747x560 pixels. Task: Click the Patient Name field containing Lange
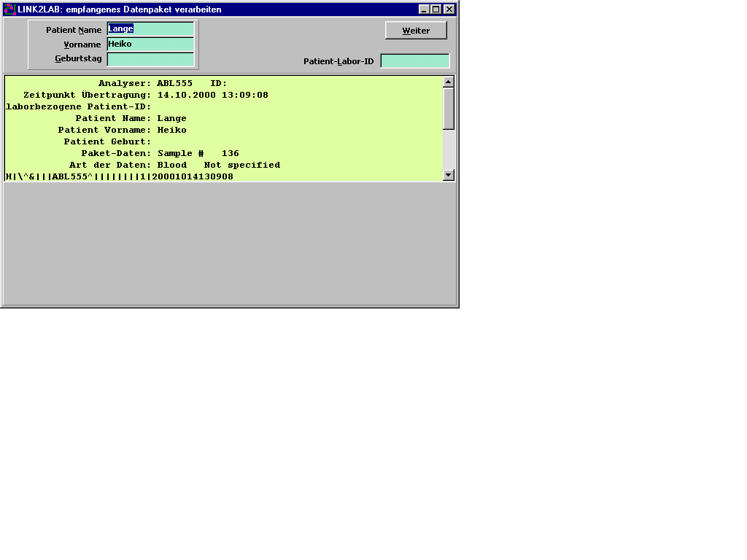click(x=150, y=29)
